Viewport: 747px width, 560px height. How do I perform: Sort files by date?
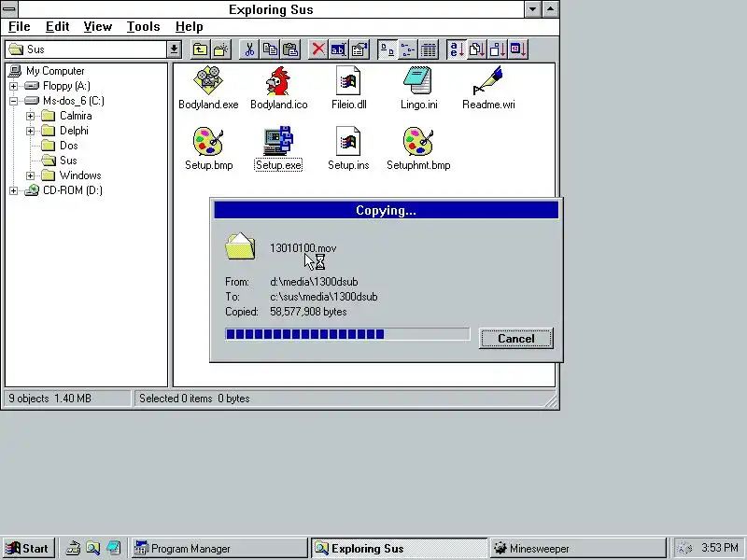click(518, 49)
